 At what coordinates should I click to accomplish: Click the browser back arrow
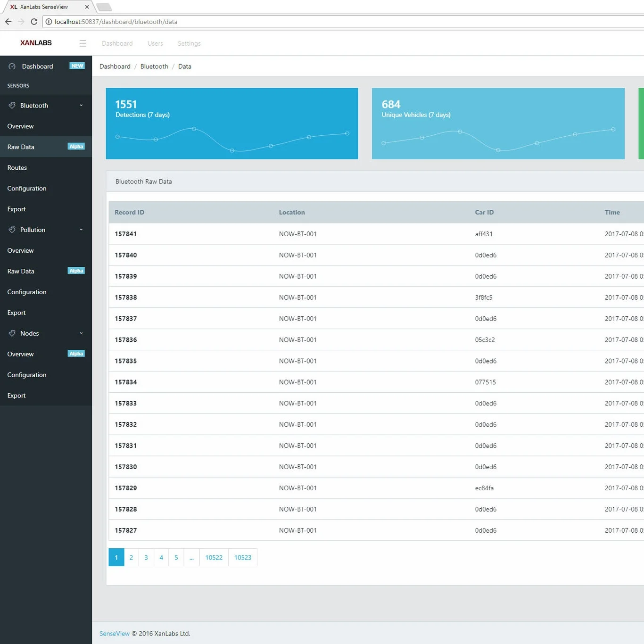[8, 22]
